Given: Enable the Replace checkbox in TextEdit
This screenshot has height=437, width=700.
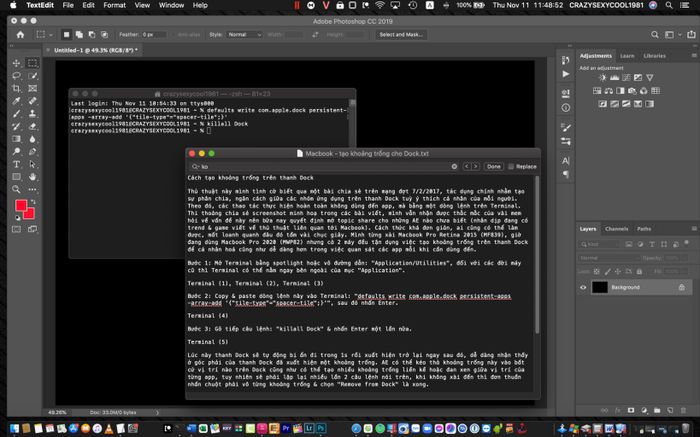Looking at the screenshot, I should [511, 166].
